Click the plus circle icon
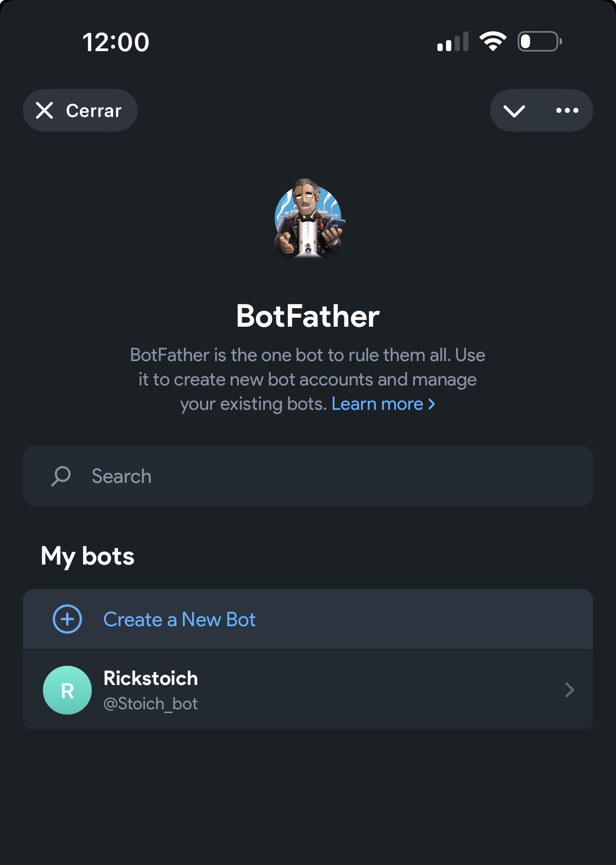 [67, 619]
